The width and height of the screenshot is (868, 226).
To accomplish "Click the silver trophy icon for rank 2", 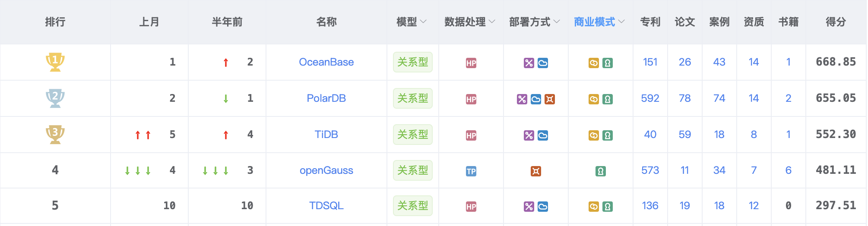I will 55,98.
